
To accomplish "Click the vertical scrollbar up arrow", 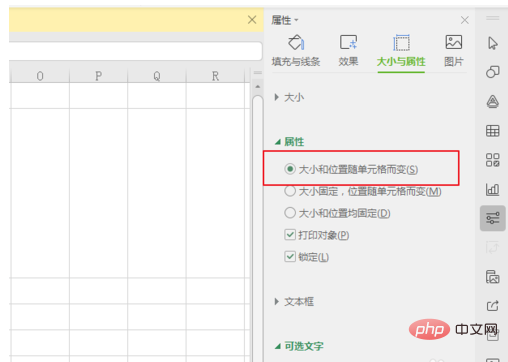I will (258, 87).
